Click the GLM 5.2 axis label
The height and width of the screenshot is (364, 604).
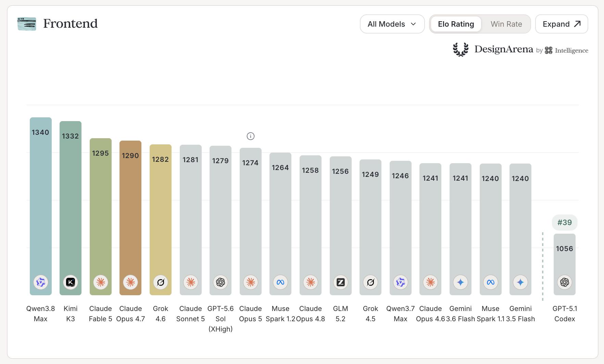point(341,314)
